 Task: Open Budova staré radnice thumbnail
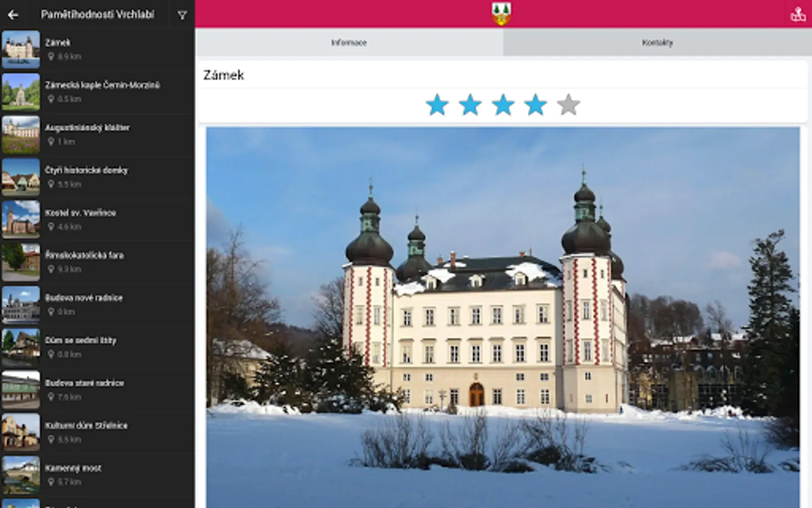tap(21, 390)
